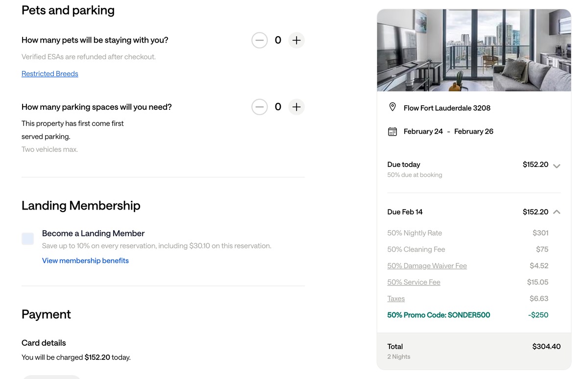Reduce parking spaces with minus button
The height and width of the screenshot is (379, 588).
click(x=260, y=107)
